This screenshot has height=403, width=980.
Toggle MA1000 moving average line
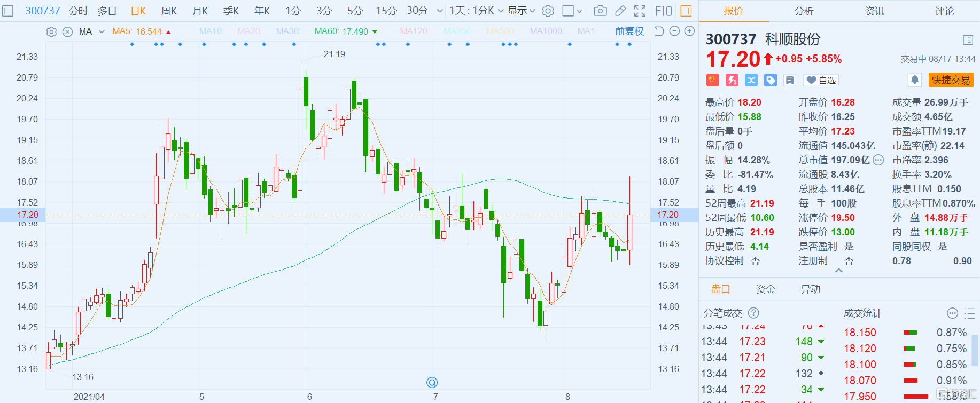point(546,31)
